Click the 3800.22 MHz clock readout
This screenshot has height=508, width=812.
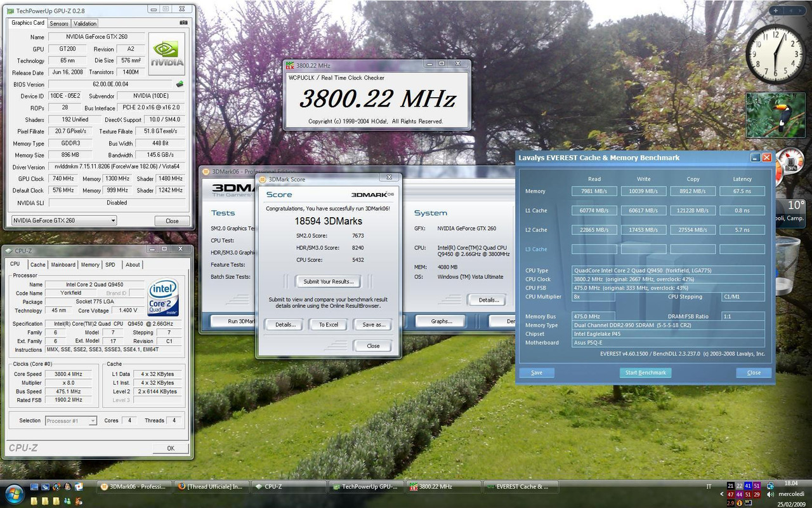tap(377, 99)
